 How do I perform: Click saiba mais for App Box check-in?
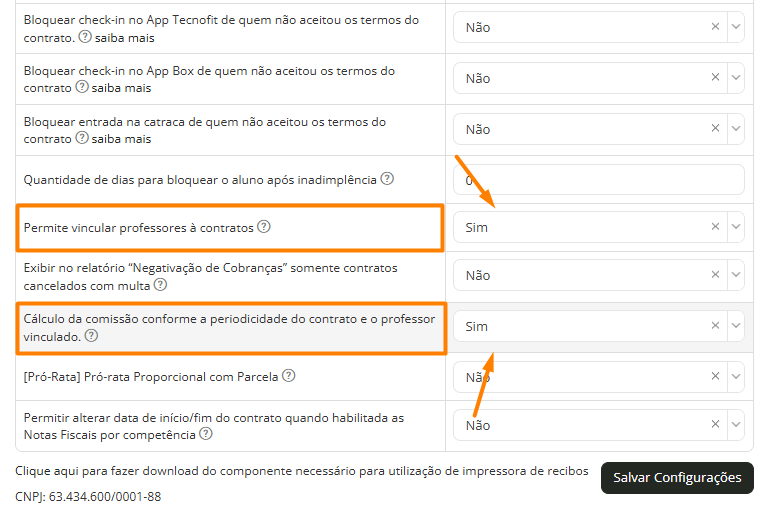pyautogui.click(x=121, y=88)
